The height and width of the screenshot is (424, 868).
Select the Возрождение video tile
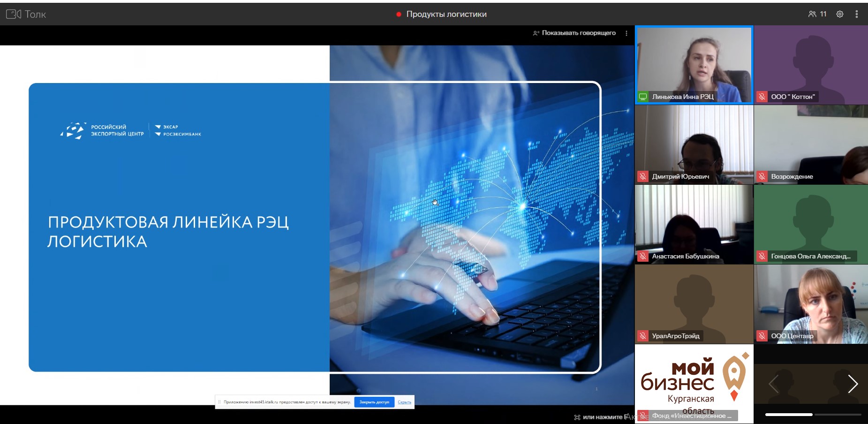tap(811, 144)
